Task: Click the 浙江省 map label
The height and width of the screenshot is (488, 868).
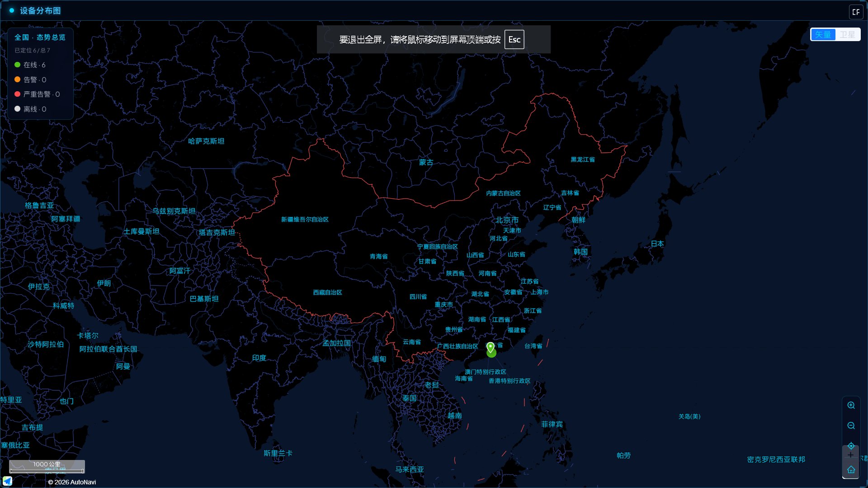Action: pos(533,311)
